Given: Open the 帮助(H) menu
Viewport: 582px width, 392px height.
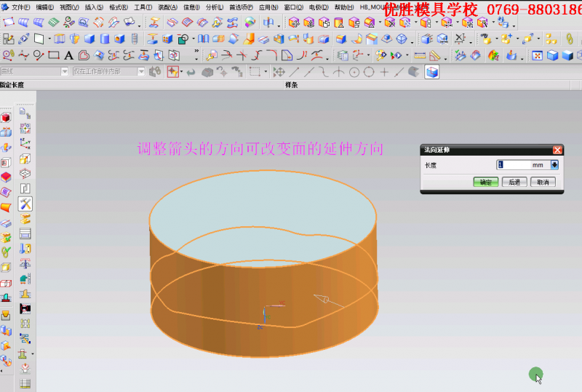Looking at the screenshot, I should (x=344, y=7).
